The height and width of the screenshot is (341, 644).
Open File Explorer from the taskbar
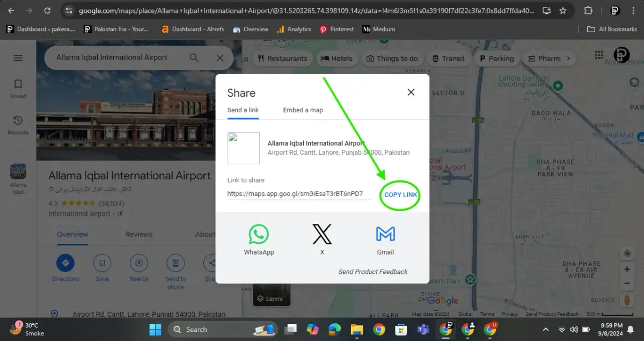pos(357,329)
